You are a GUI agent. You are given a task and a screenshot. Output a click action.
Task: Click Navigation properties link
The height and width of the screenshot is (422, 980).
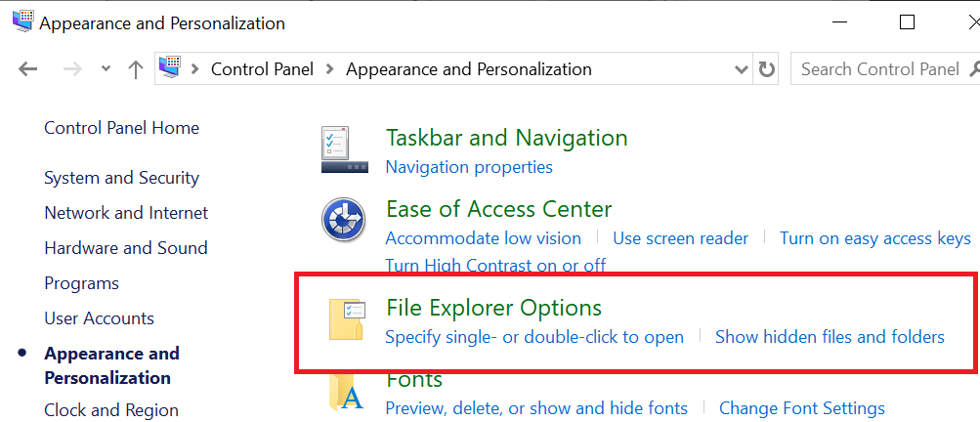[x=469, y=167]
